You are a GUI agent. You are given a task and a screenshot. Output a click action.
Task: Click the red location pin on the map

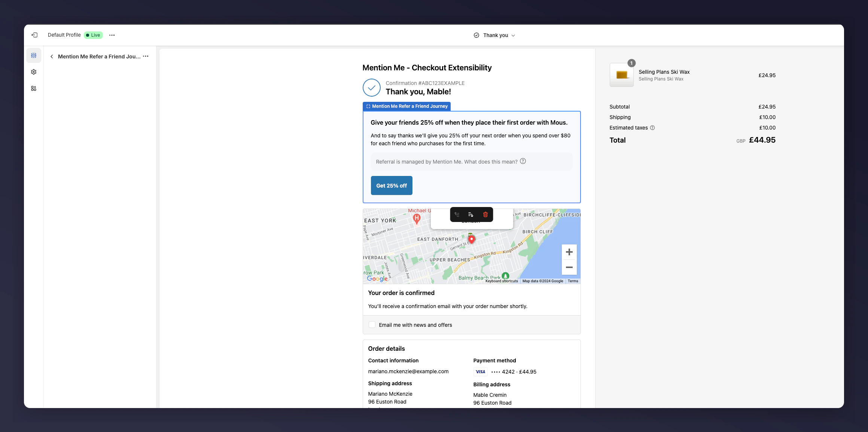pos(472,239)
